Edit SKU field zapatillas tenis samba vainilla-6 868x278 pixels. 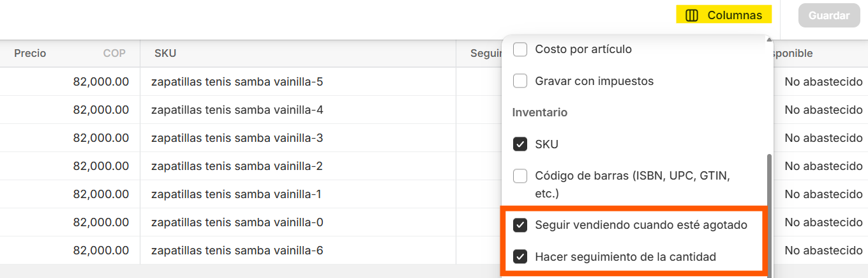[298, 251]
